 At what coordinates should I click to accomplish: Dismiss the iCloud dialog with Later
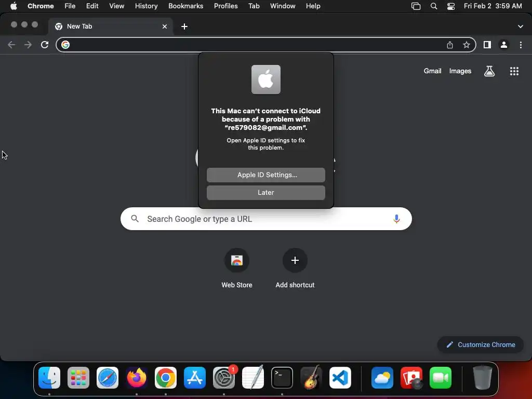pyautogui.click(x=265, y=192)
